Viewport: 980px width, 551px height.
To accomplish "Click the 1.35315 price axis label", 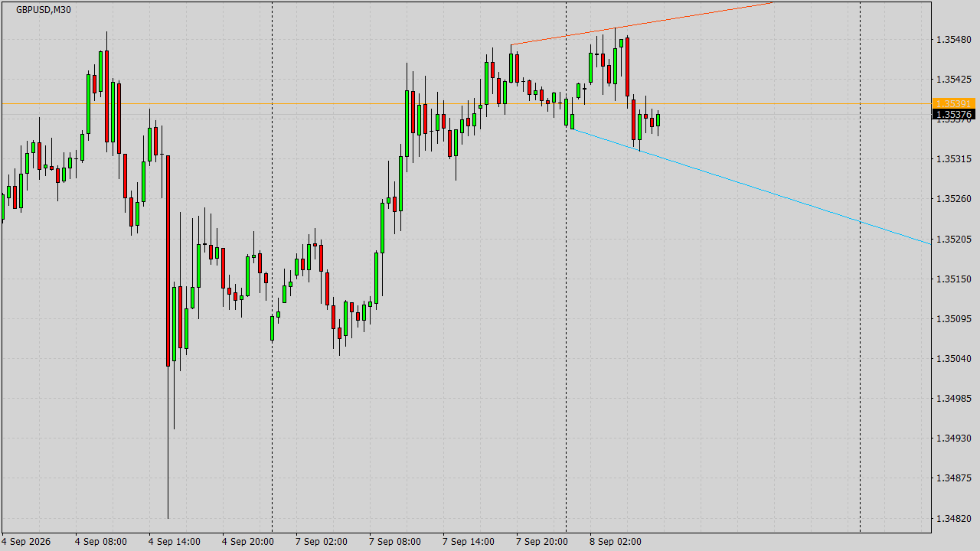I will pyautogui.click(x=953, y=159).
